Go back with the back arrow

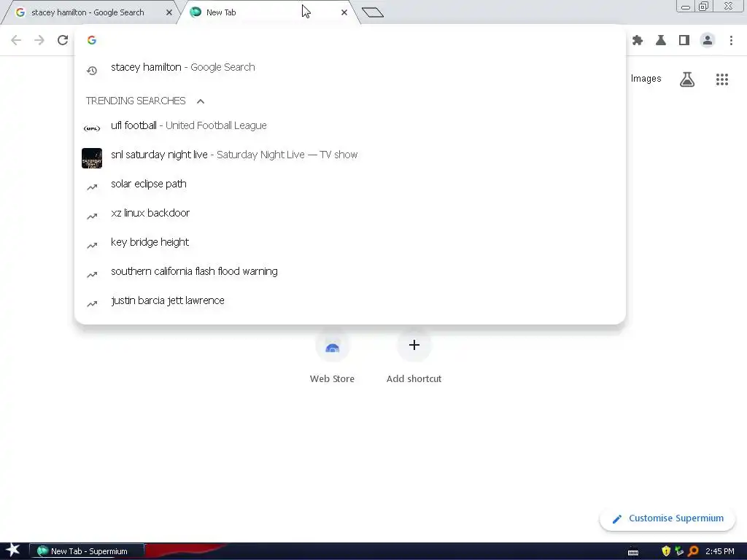[16, 40]
